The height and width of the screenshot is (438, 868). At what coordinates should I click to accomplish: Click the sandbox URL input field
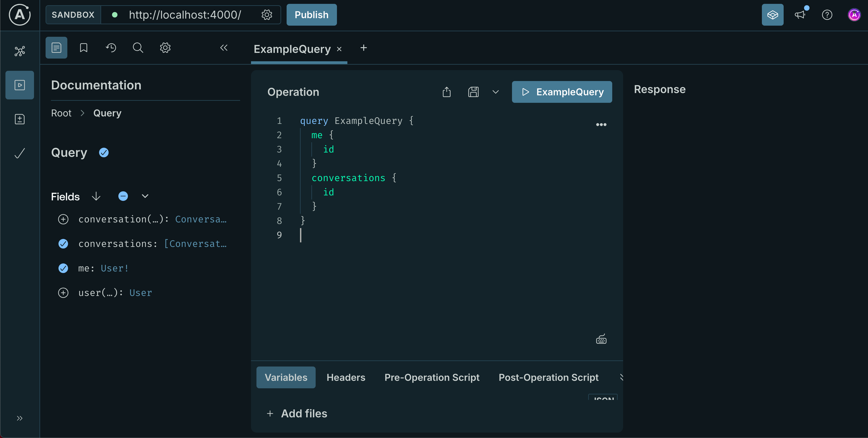click(x=185, y=15)
